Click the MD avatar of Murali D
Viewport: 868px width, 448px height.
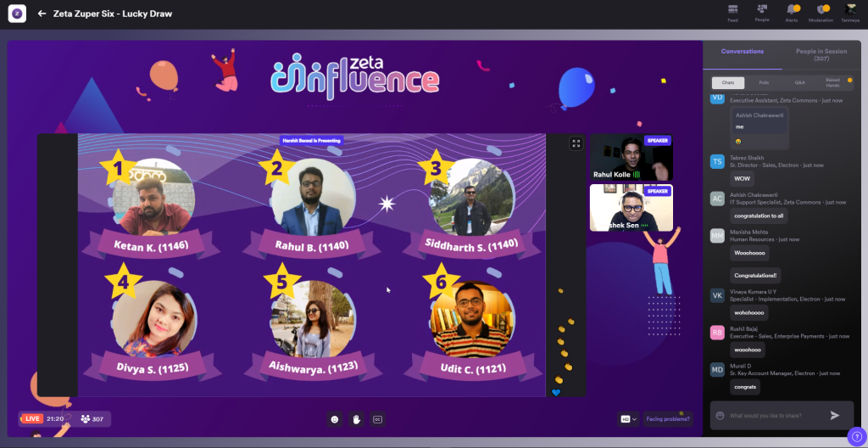[x=717, y=370]
